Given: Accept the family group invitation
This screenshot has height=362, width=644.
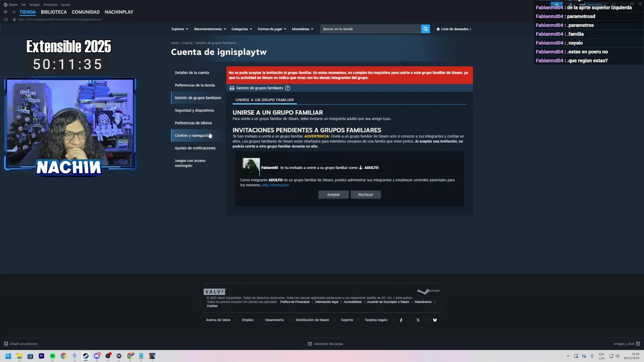Looking at the screenshot, I should [x=333, y=195].
